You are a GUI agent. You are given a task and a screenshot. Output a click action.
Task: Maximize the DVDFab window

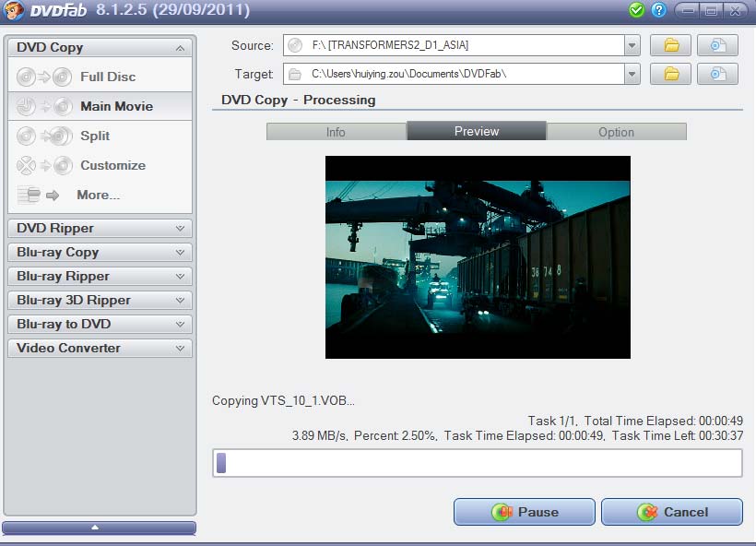(711, 10)
